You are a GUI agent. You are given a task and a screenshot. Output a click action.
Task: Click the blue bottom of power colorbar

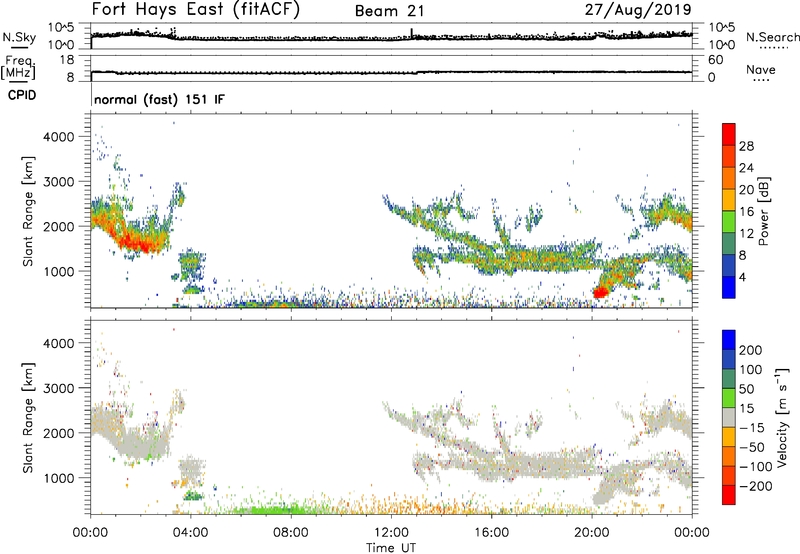[x=729, y=290]
